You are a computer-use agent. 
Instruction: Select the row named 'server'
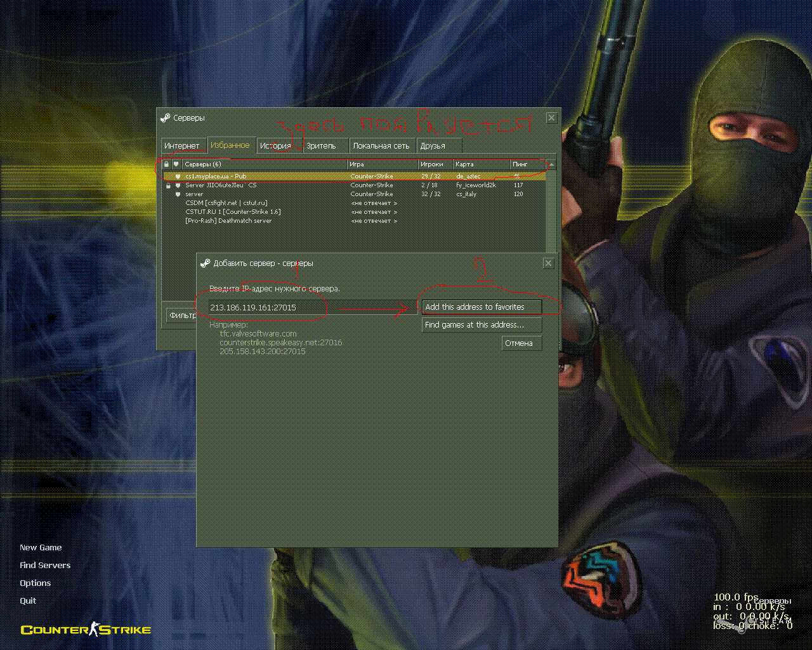point(354,194)
